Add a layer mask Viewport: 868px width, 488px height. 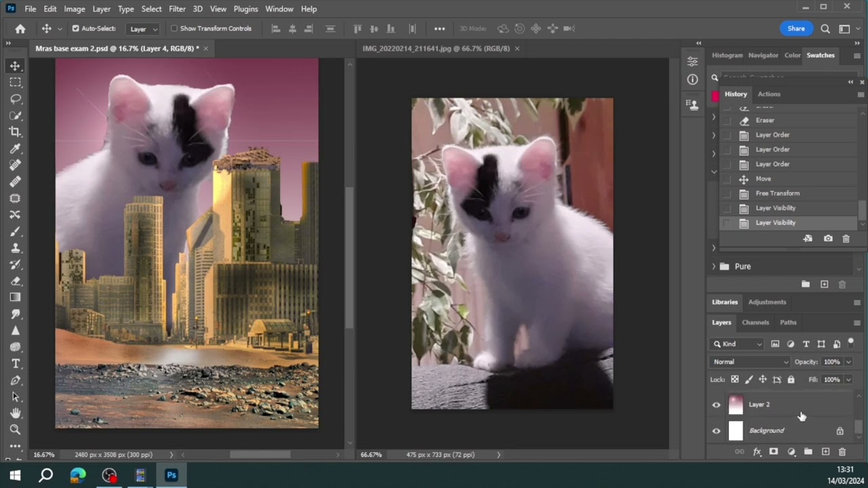click(x=774, y=451)
